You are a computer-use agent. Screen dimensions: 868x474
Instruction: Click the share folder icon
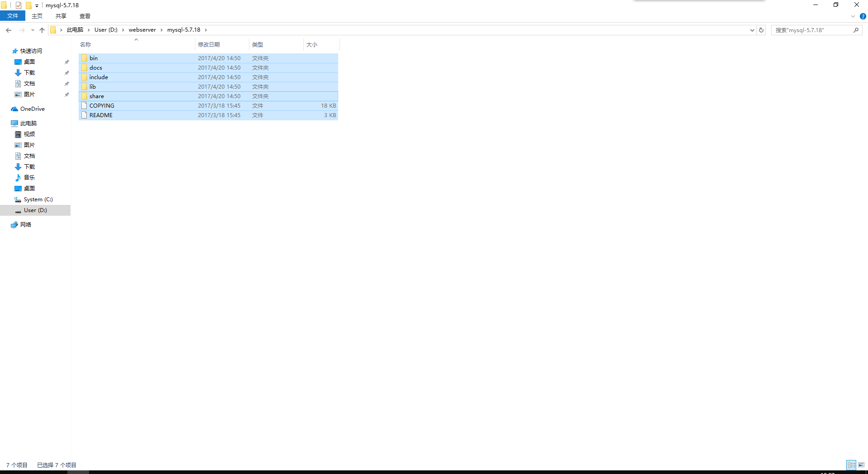[x=84, y=96]
